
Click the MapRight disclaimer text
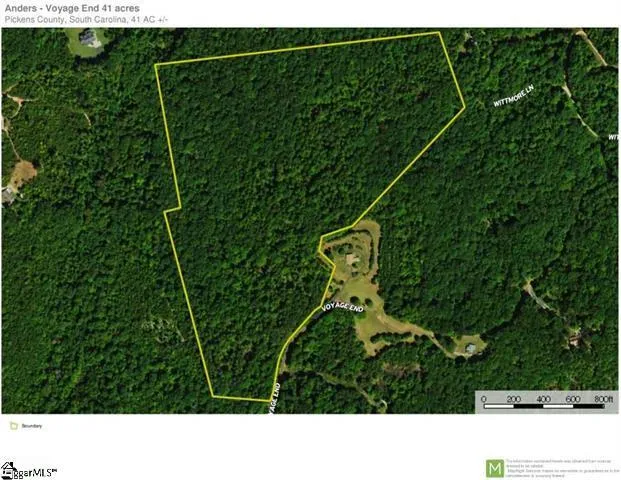pos(562,468)
